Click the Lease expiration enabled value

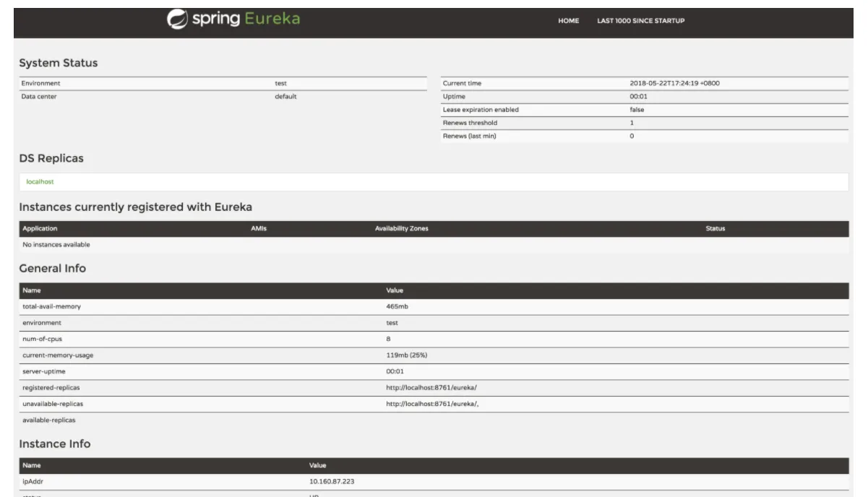point(637,110)
